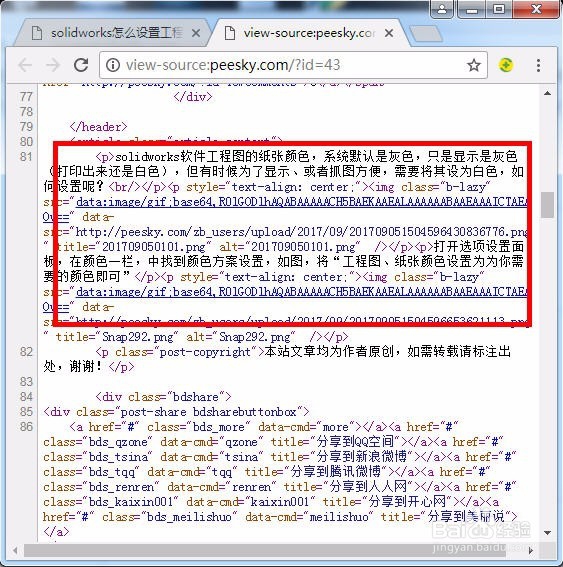Click line number 82

point(26,351)
